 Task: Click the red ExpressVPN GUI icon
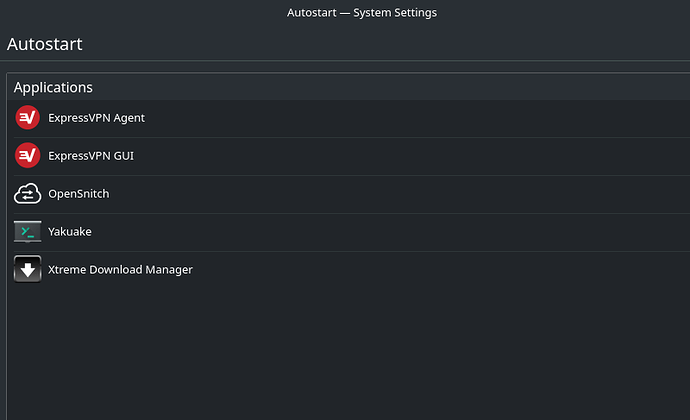pos(27,155)
